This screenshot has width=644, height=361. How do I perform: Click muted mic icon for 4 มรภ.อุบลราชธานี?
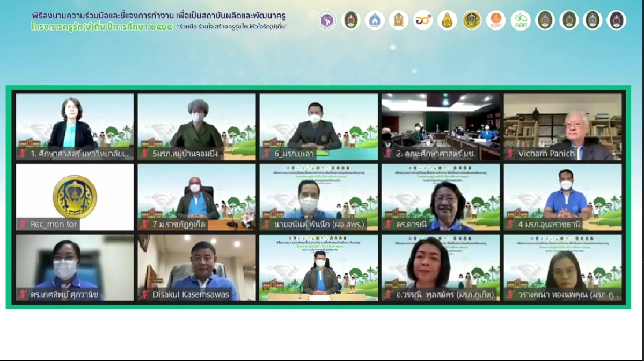coord(510,225)
